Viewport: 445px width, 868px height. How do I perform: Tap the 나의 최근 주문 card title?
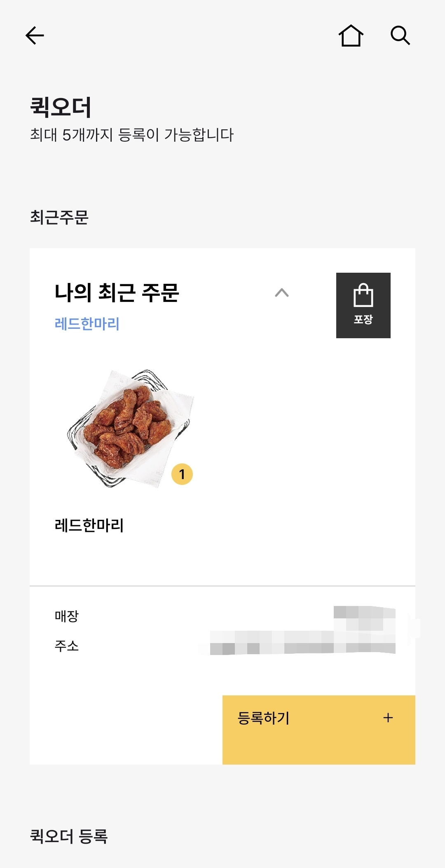pos(117,292)
